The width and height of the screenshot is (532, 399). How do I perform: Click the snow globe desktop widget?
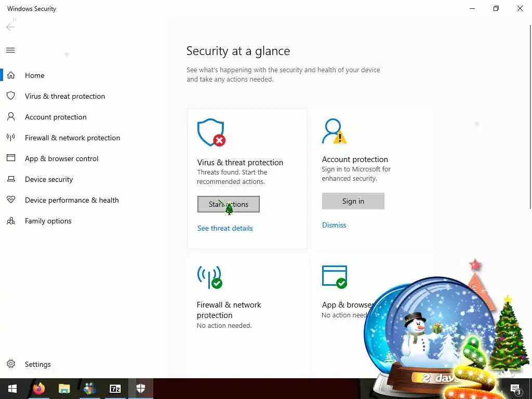[431, 336]
